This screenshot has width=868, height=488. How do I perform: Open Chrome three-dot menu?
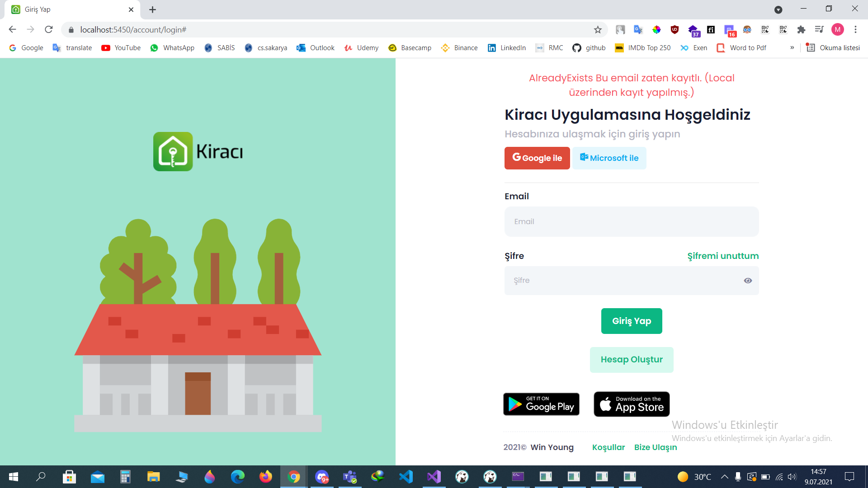pyautogui.click(x=855, y=30)
